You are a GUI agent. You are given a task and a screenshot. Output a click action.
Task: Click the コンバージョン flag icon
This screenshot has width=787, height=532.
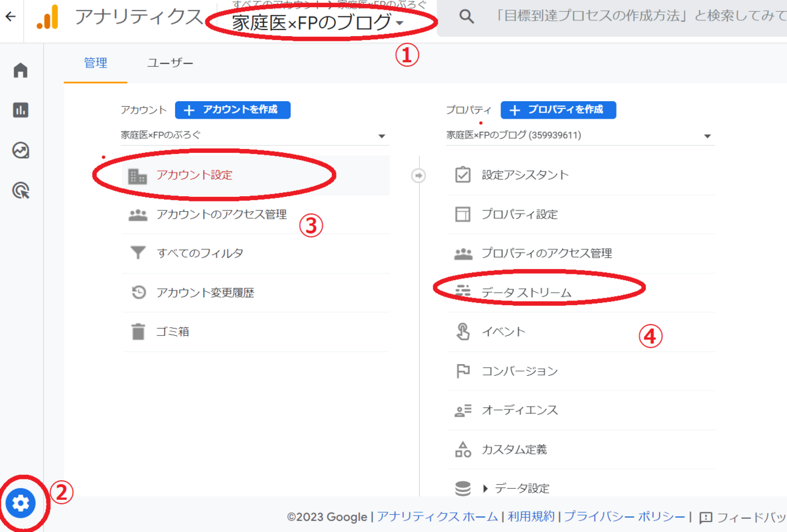463,371
